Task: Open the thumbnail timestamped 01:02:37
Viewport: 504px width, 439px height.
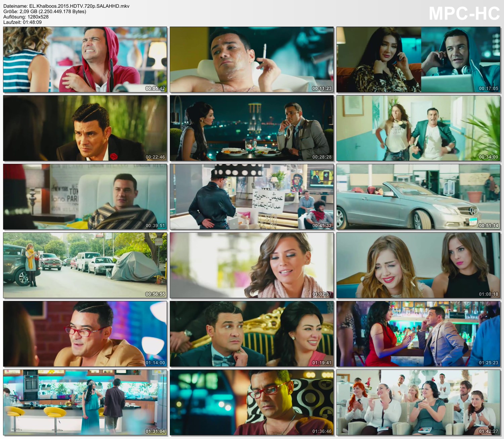Action: coord(252,265)
